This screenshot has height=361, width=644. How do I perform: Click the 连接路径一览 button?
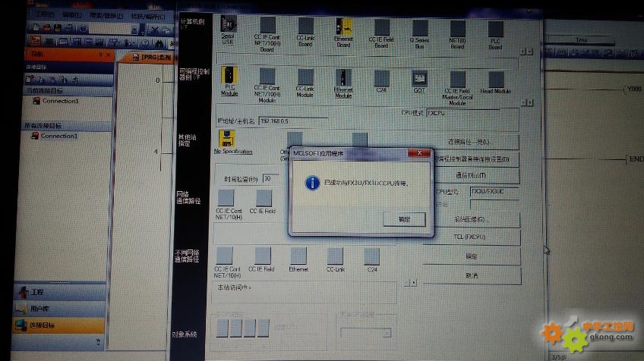[472, 142]
